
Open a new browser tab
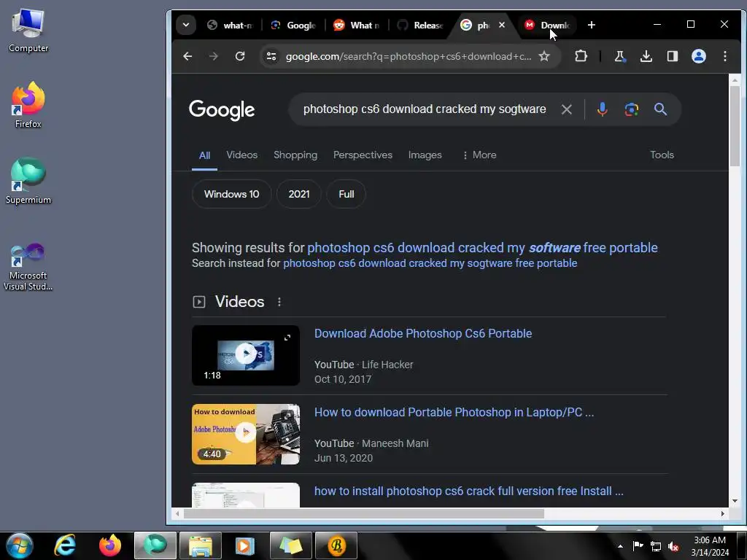[591, 25]
